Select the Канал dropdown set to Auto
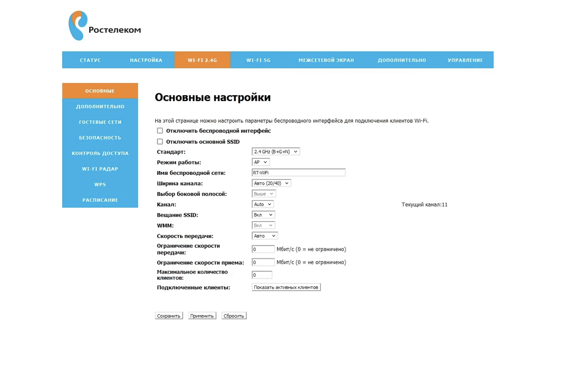The width and height of the screenshot is (562, 392). [262, 204]
